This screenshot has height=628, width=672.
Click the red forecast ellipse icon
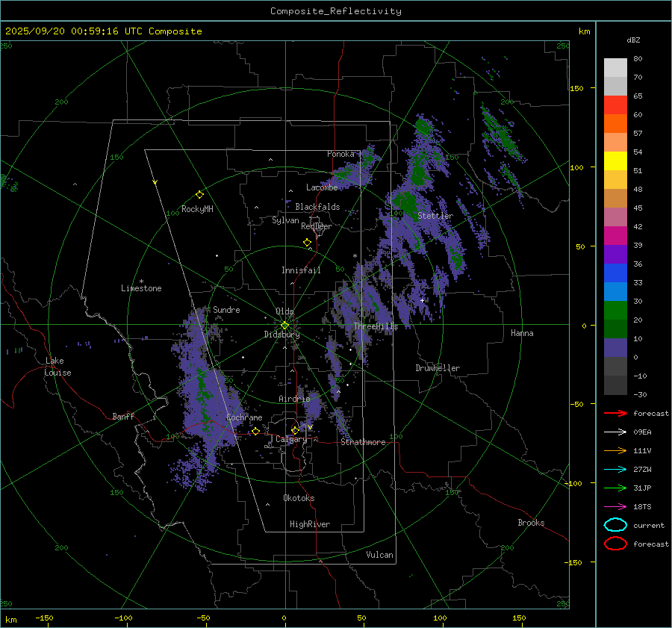[615, 544]
